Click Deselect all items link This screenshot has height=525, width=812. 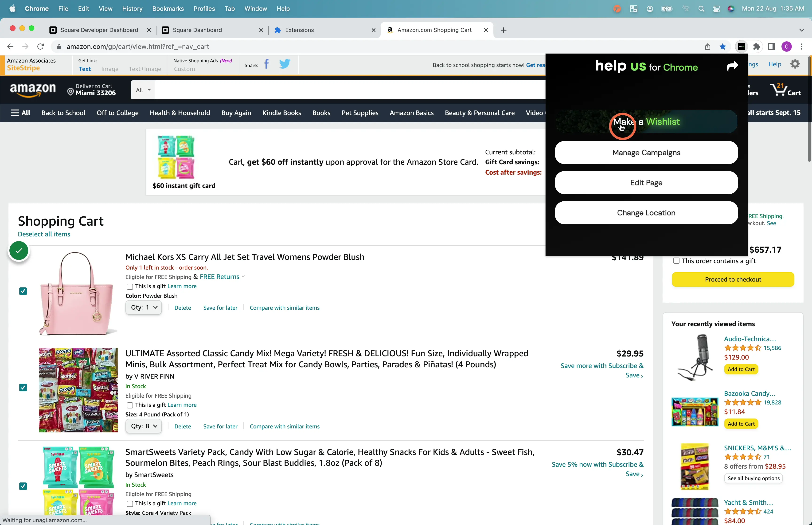44,234
